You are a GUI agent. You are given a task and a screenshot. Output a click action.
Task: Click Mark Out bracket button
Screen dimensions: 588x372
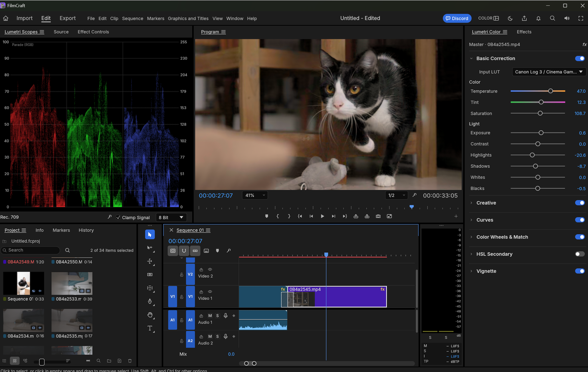(289, 216)
